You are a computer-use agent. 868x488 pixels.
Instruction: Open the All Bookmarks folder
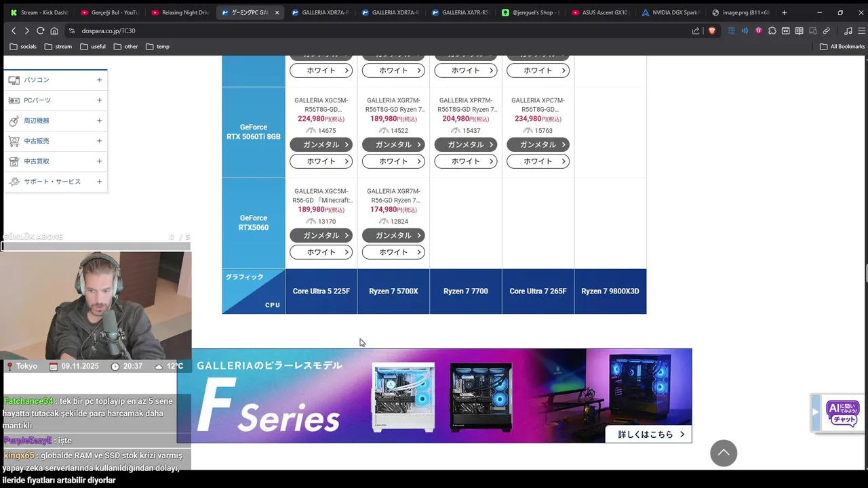tap(842, 47)
